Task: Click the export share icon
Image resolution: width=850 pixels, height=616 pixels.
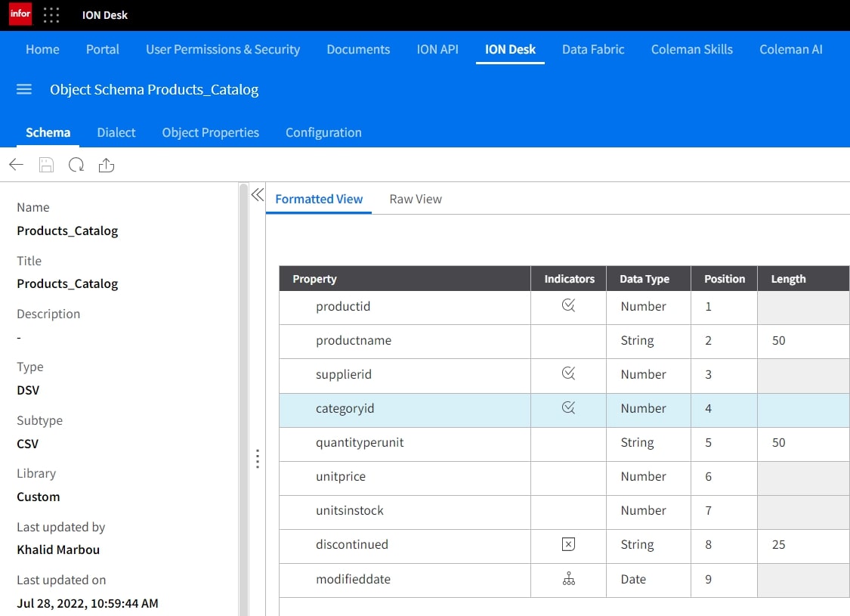Action: tap(107, 165)
